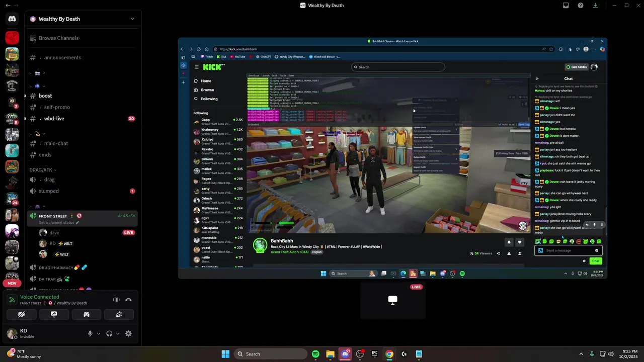Click the Browse Channels icon row
This screenshot has height=362, width=644.
(x=84, y=38)
